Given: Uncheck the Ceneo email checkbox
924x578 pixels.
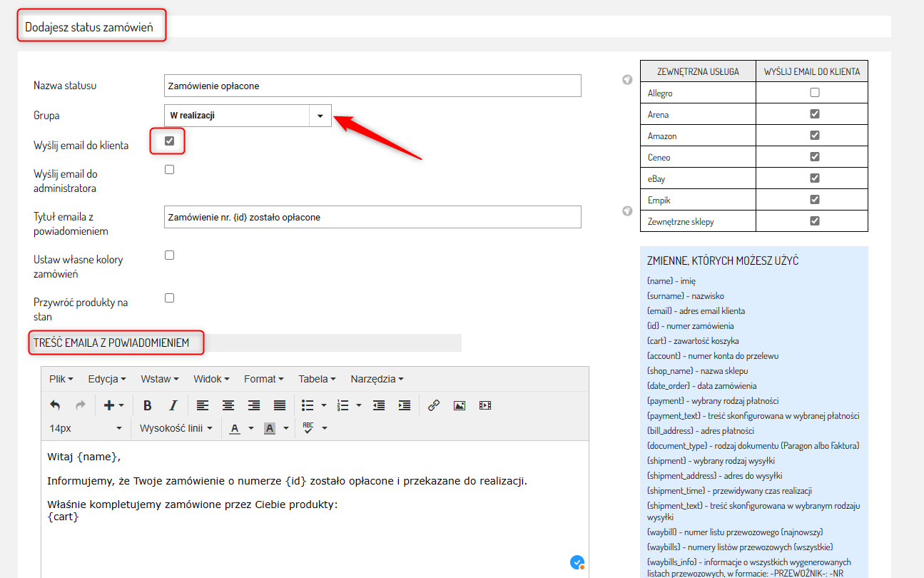Looking at the screenshot, I should click(815, 157).
